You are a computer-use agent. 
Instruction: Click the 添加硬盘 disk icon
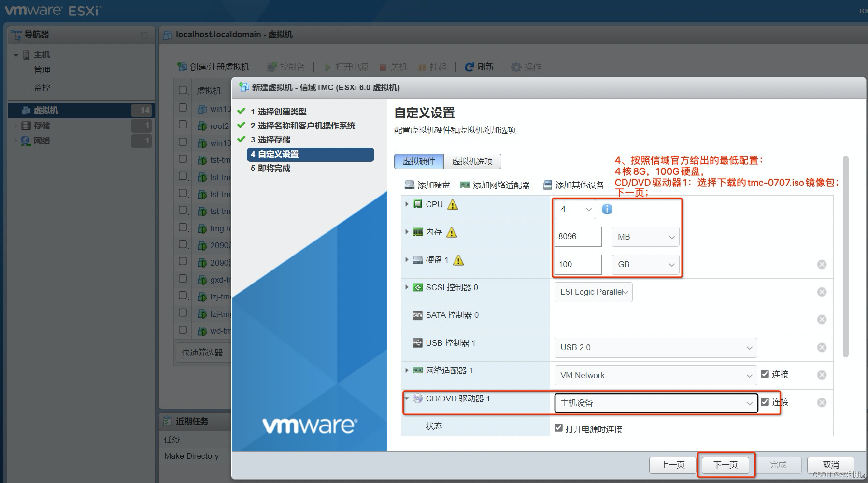tap(410, 185)
